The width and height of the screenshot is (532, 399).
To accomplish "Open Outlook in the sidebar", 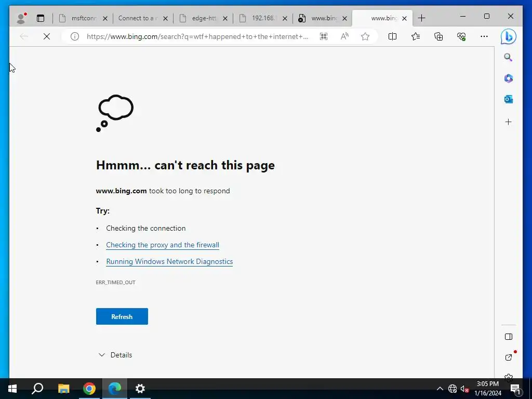I will coord(508,99).
